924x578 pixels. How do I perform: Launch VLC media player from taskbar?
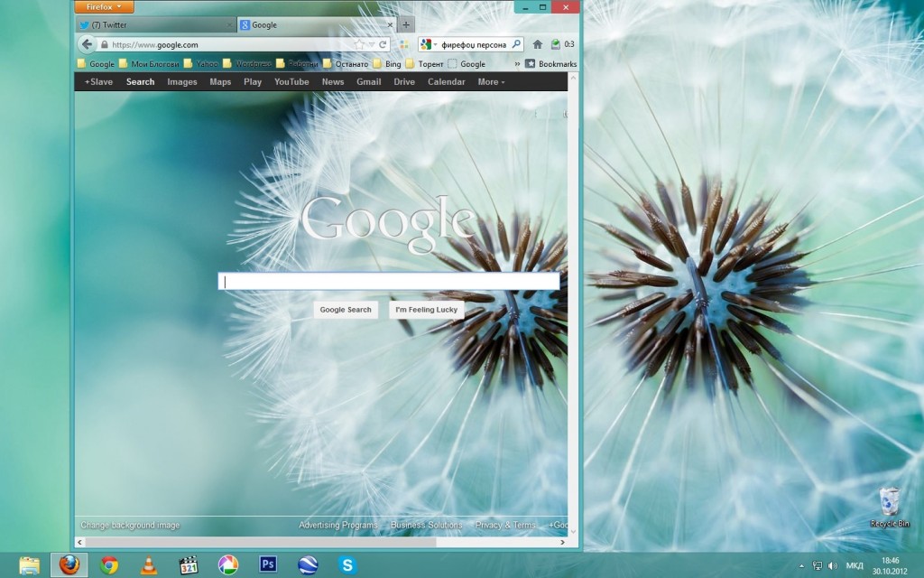click(x=149, y=565)
